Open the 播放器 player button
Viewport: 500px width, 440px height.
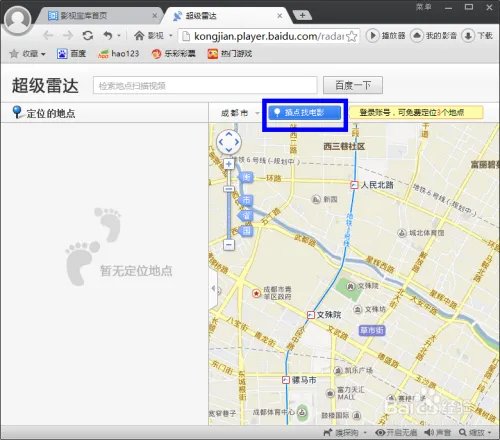pyautogui.click(x=386, y=35)
